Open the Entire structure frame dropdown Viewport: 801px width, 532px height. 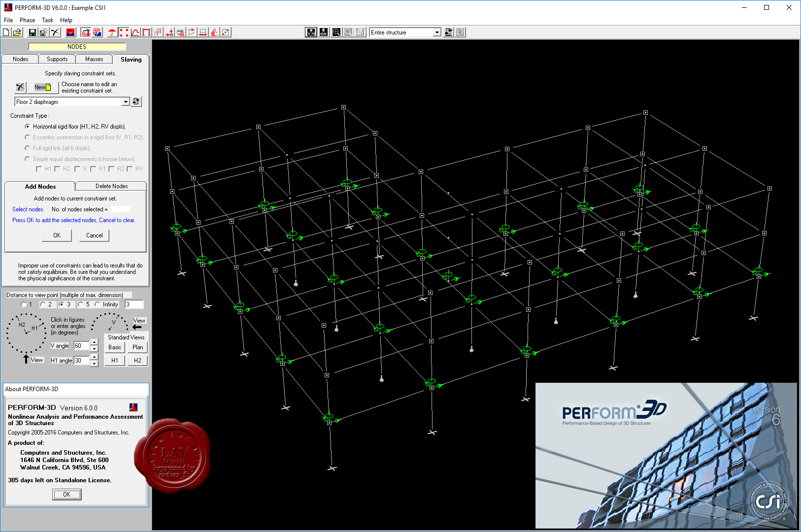(436, 33)
